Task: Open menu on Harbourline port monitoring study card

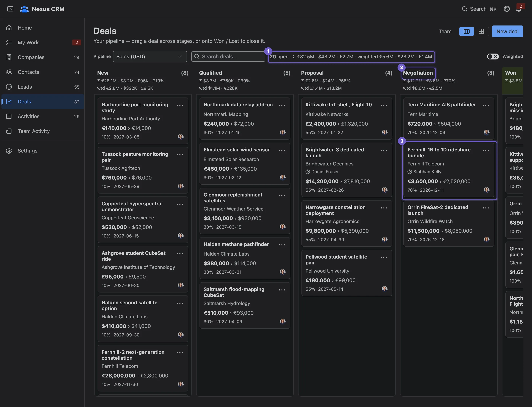Action: pos(180,105)
